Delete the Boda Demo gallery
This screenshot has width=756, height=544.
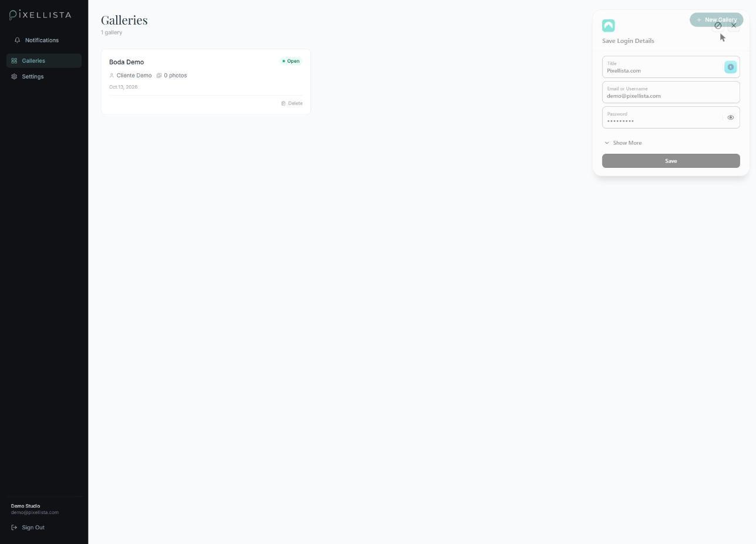coord(292,103)
